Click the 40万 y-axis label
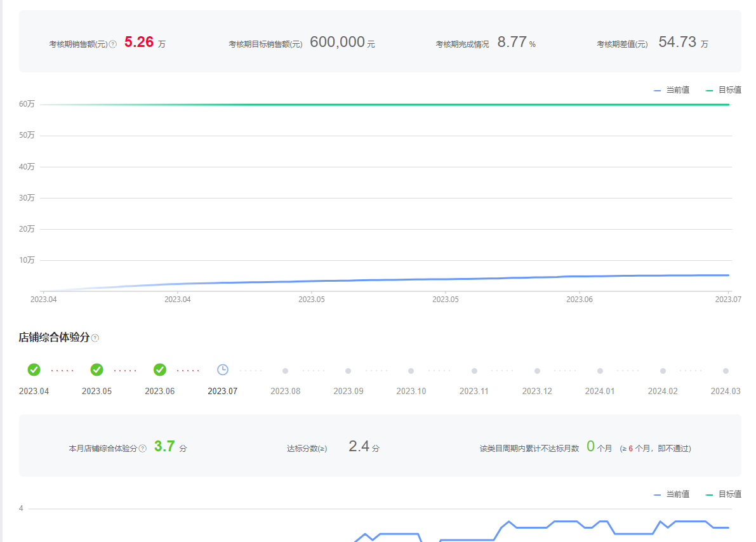Screen dimensions: 756x542 click(x=27, y=167)
